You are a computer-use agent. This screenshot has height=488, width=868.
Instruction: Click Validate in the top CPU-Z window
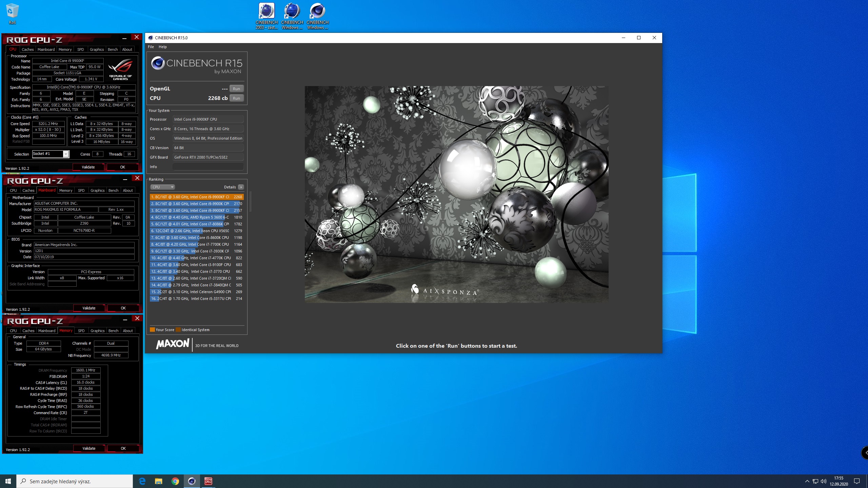88,167
